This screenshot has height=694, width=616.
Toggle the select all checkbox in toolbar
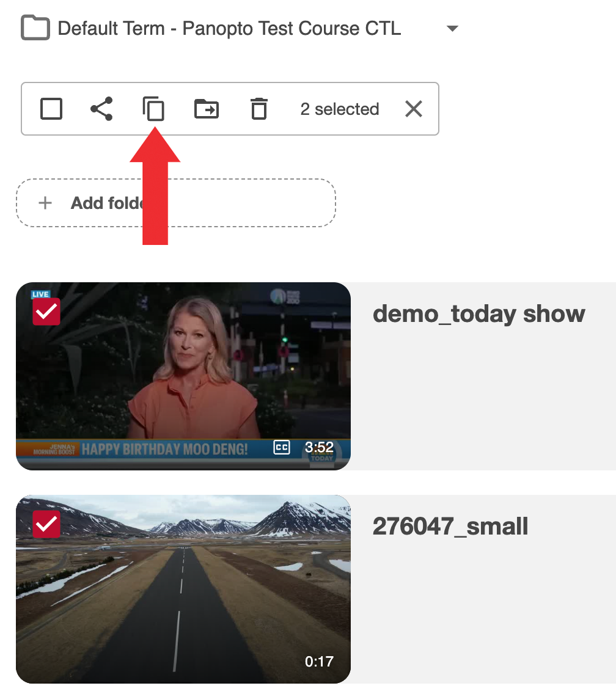[x=51, y=109]
